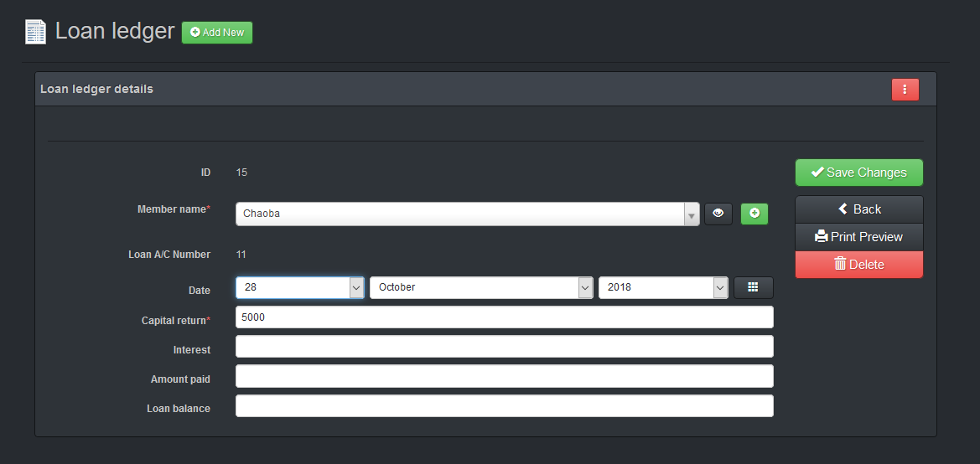Open the month dropdown showing October
The width and height of the screenshot is (980, 464).
tap(481, 287)
